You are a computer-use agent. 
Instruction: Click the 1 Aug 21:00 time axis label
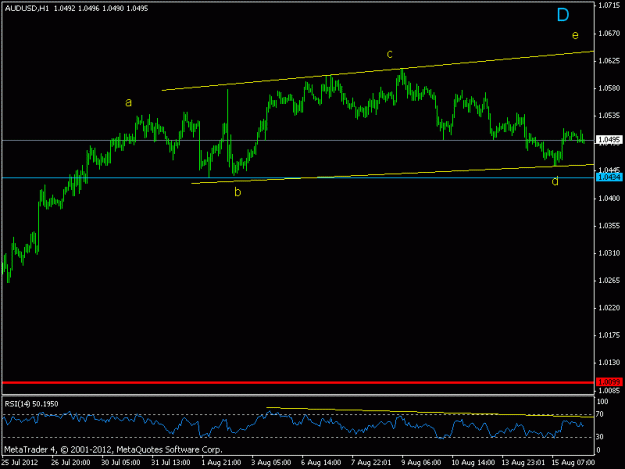tap(221, 462)
